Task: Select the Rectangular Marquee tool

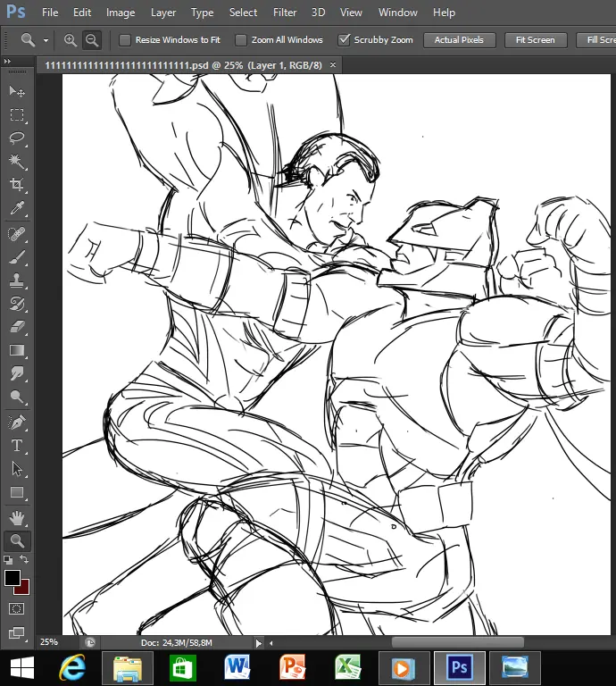Action: (x=17, y=114)
